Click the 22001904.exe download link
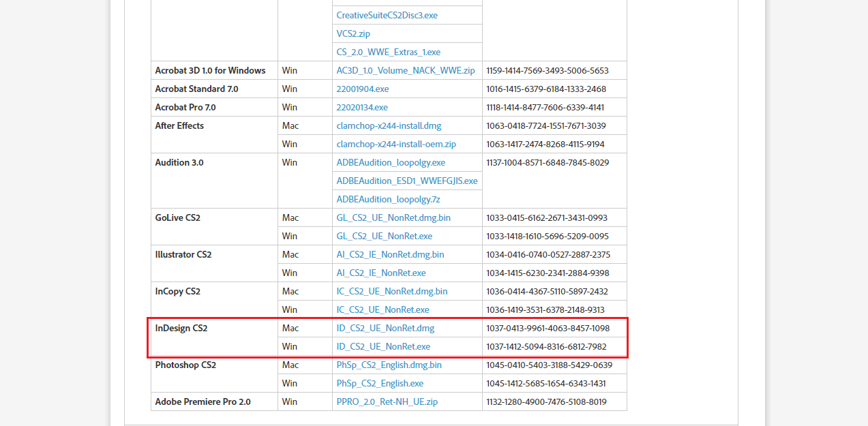Image resolution: width=868 pixels, height=426 pixels. (363, 89)
